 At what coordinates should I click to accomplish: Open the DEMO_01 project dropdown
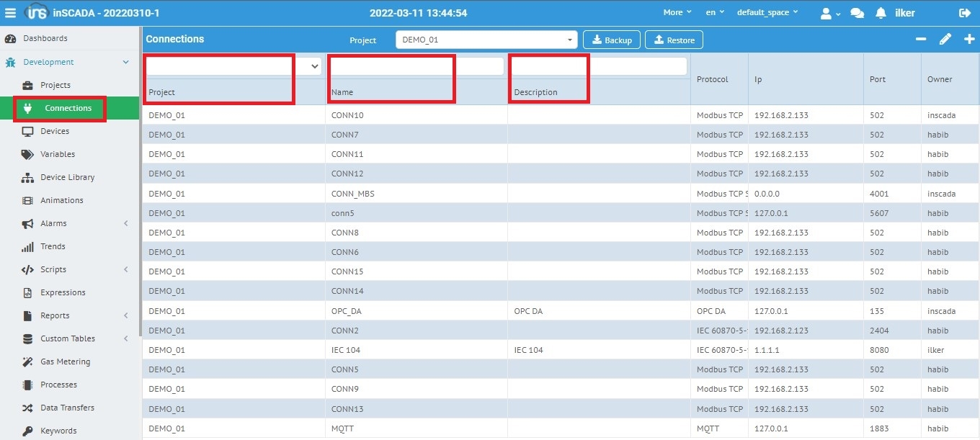click(x=486, y=40)
